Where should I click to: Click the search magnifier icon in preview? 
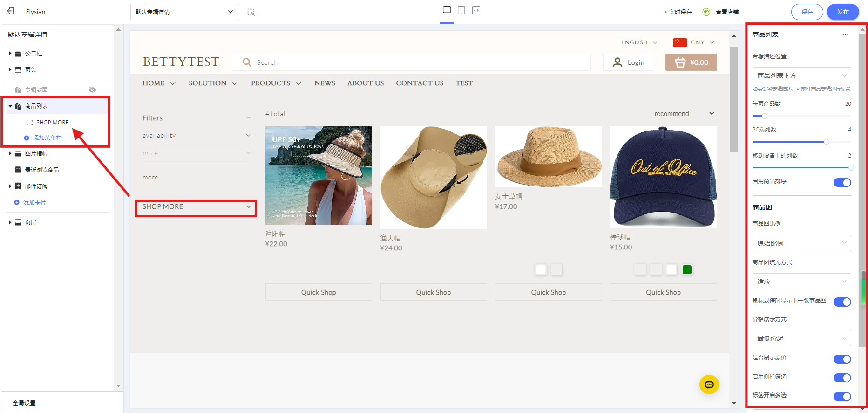click(x=247, y=62)
